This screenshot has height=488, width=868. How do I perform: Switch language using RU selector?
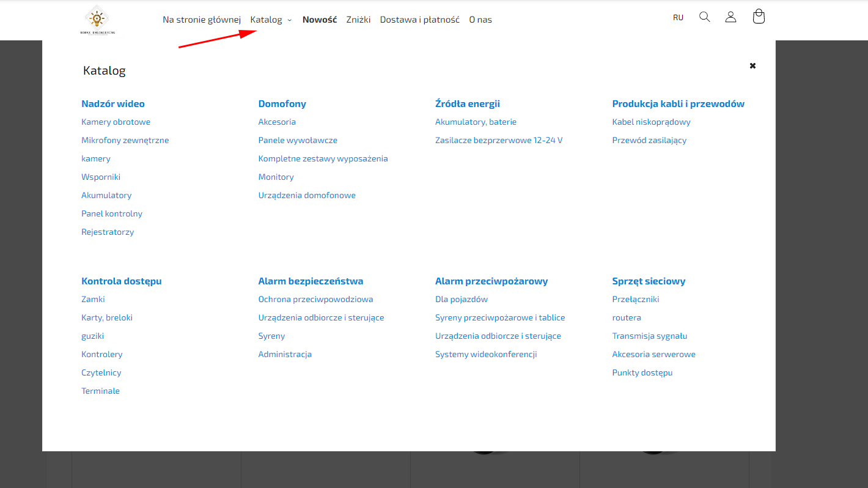pos(678,18)
